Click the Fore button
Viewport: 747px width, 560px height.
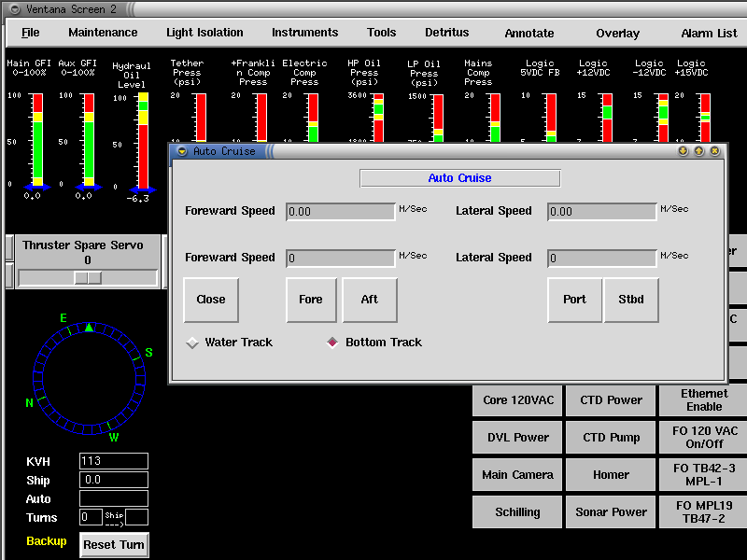(311, 300)
